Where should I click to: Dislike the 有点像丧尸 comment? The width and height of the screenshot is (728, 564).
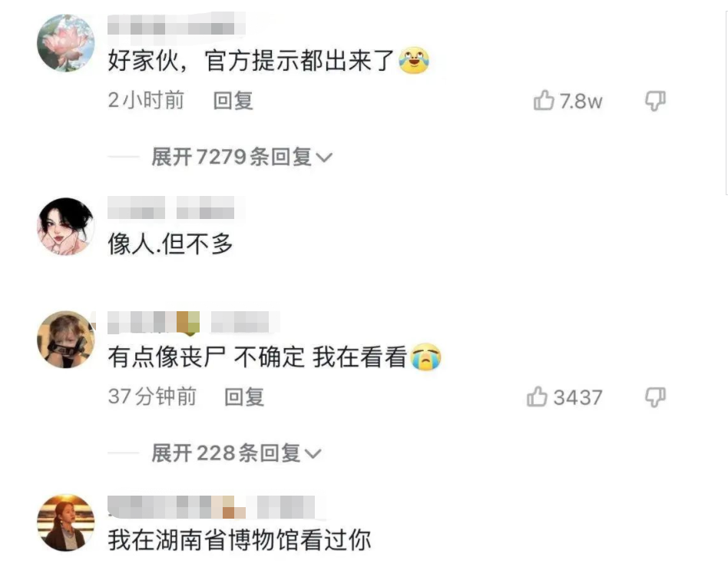(655, 396)
